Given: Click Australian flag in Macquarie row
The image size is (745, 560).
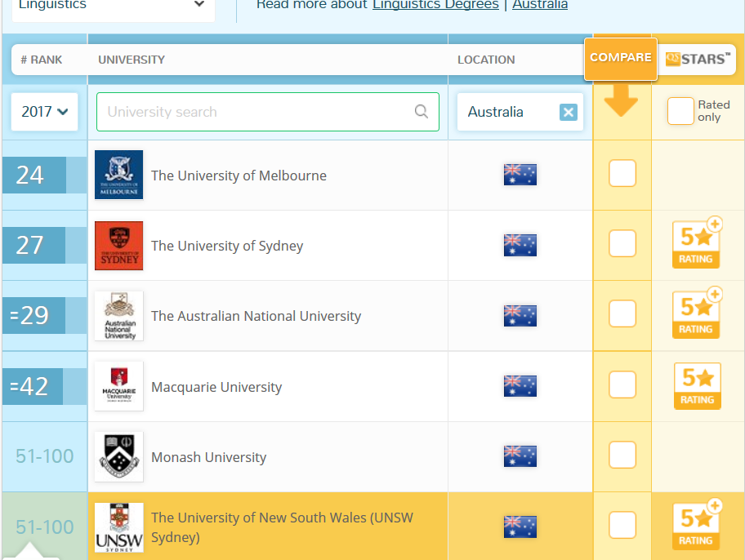Looking at the screenshot, I should 520,385.
